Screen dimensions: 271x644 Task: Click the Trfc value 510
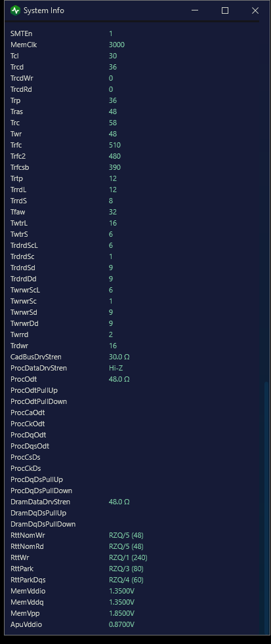pyautogui.click(x=115, y=145)
